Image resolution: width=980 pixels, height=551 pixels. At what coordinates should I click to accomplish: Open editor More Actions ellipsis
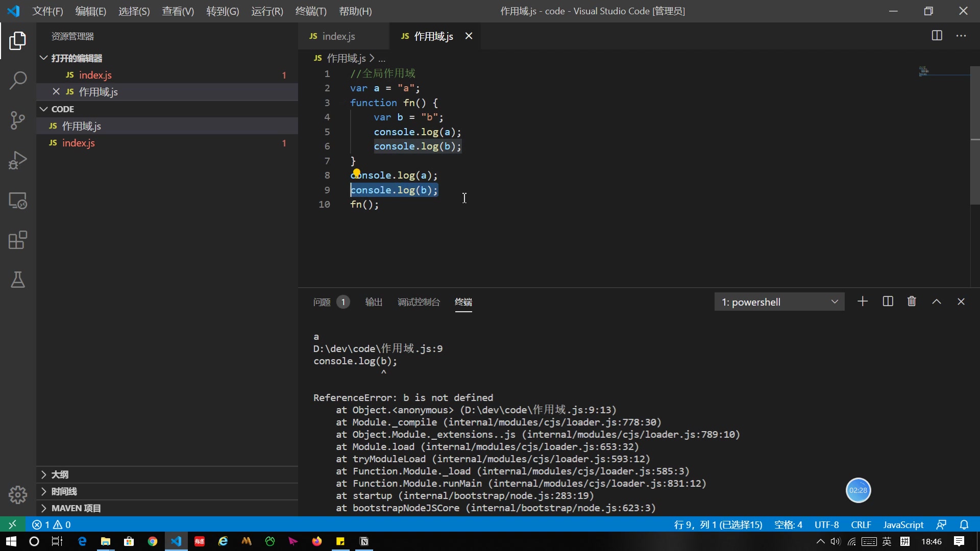961,36
